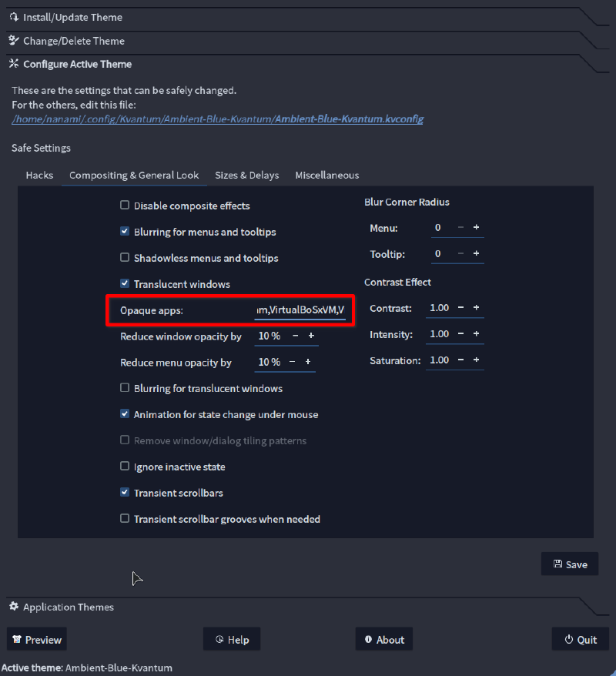The height and width of the screenshot is (676, 616).
Task: Click the minus icon beside Intensity
Action: click(460, 334)
